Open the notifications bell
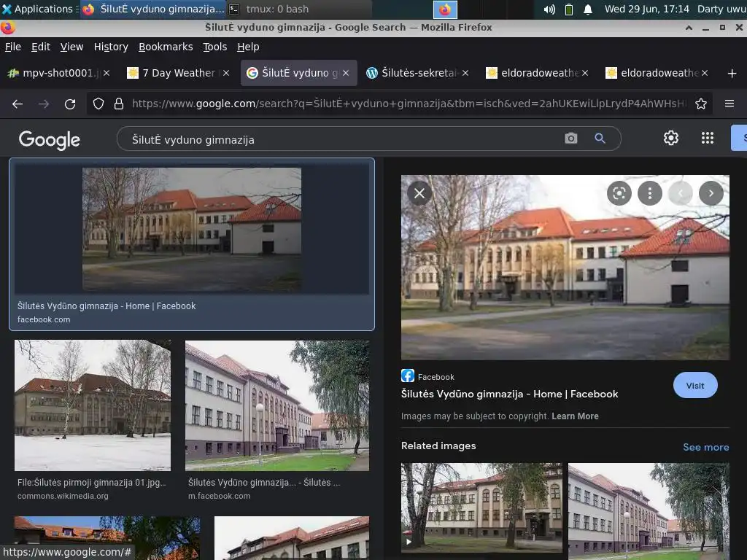The width and height of the screenshot is (747, 560). point(588,9)
